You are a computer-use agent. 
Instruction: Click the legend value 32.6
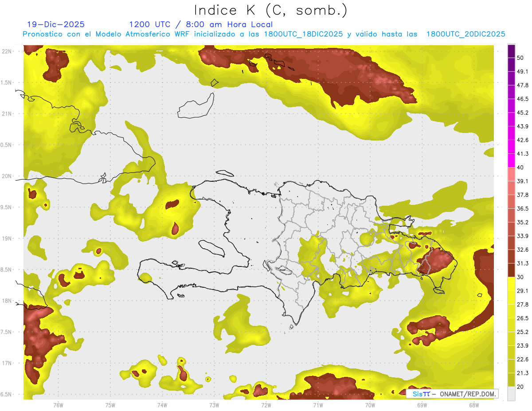point(523,250)
